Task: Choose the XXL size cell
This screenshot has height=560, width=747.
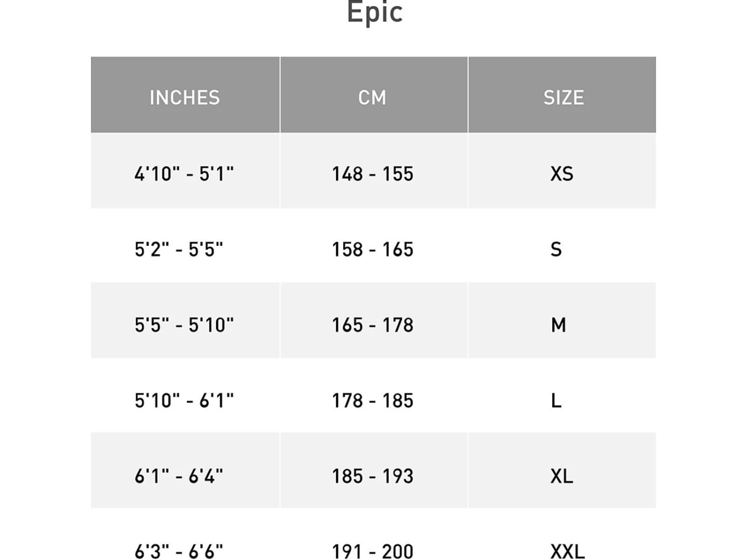Action: tap(567, 551)
